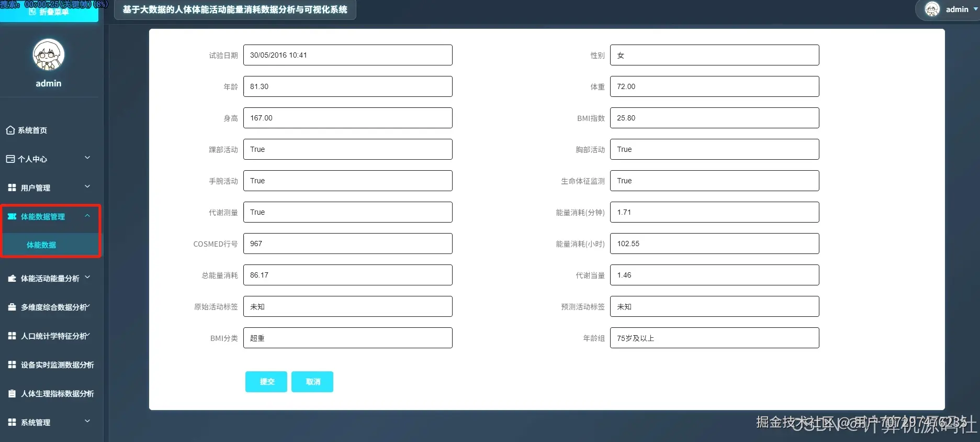Viewport: 980px width, 442px height.
Task: Click the 提交 submit button
Action: coord(266,382)
